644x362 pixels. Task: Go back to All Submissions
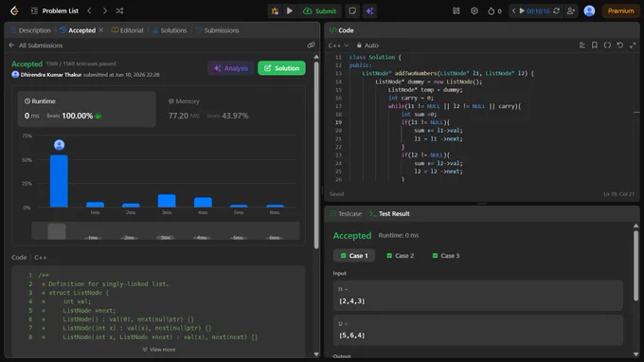(36, 45)
